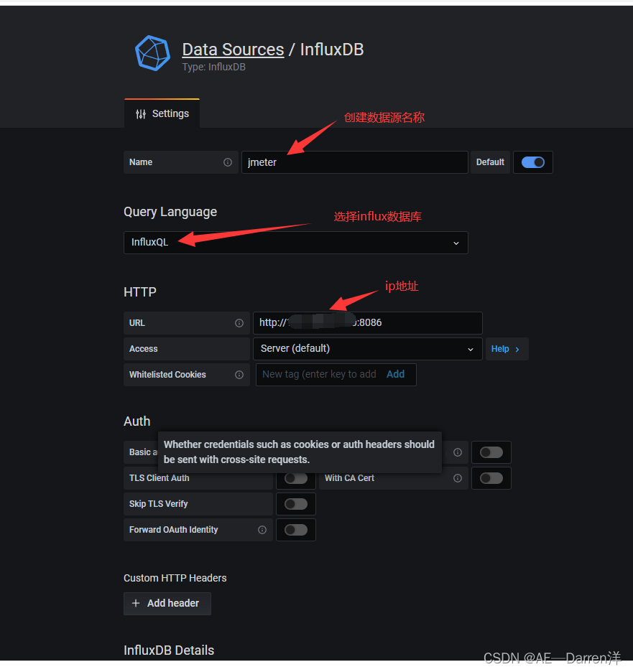Click the InfluxDB data source logo icon
The height and width of the screenshot is (672, 633).
coord(152,52)
